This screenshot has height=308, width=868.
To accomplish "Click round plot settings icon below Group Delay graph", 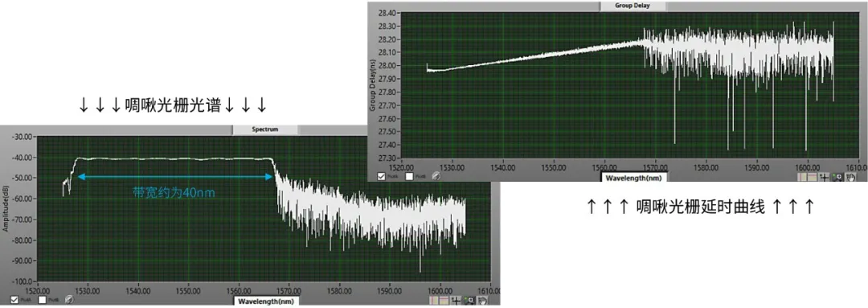I will tap(436, 177).
